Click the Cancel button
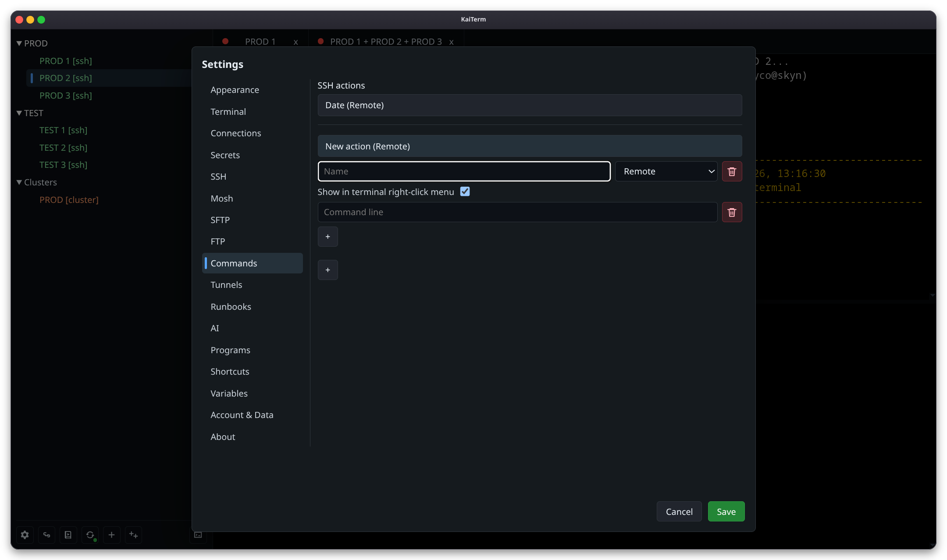The width and height of the screenshot is (947, 560). (x=679, y=511)
